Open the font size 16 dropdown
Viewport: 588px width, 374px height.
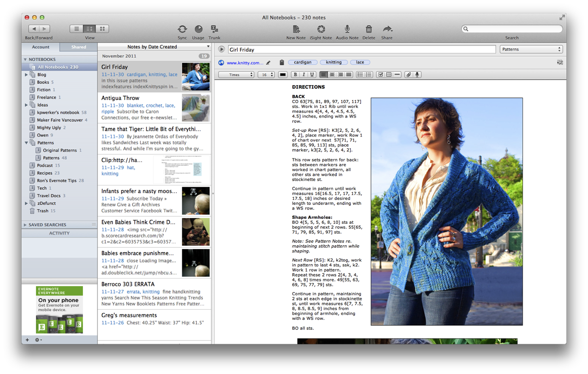(x=266, y=75)
